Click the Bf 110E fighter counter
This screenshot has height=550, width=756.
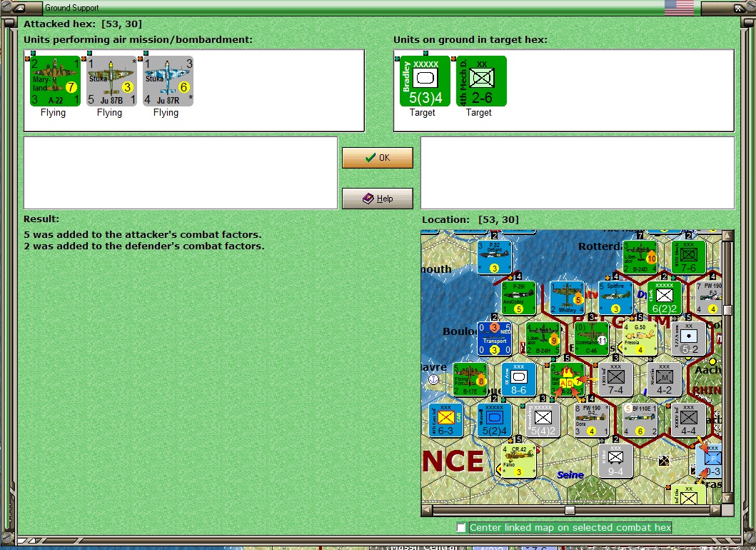tap(640, 421)
